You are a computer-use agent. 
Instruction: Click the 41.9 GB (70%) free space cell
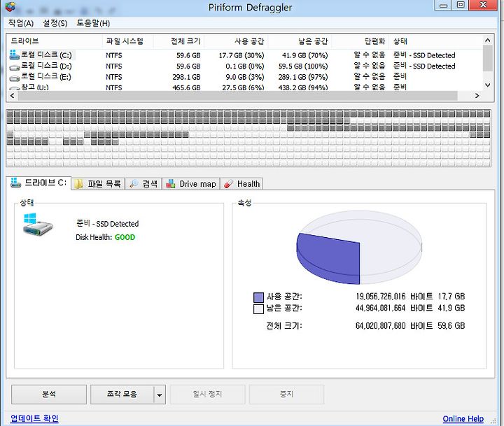click(304, 55)
